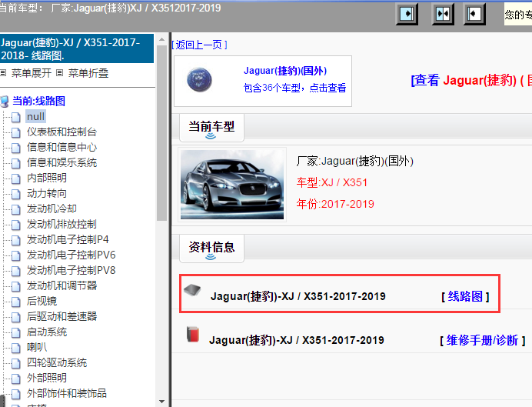Viewport: 532px width, 407px height.
Task: Click the red book icon beside 维修手册 entry
Action: [x=193, y=335]
